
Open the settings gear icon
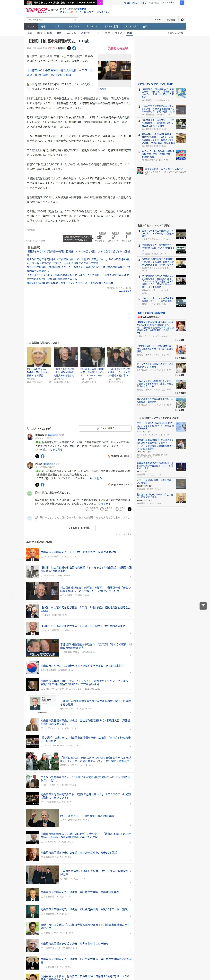tap(182, 20)
